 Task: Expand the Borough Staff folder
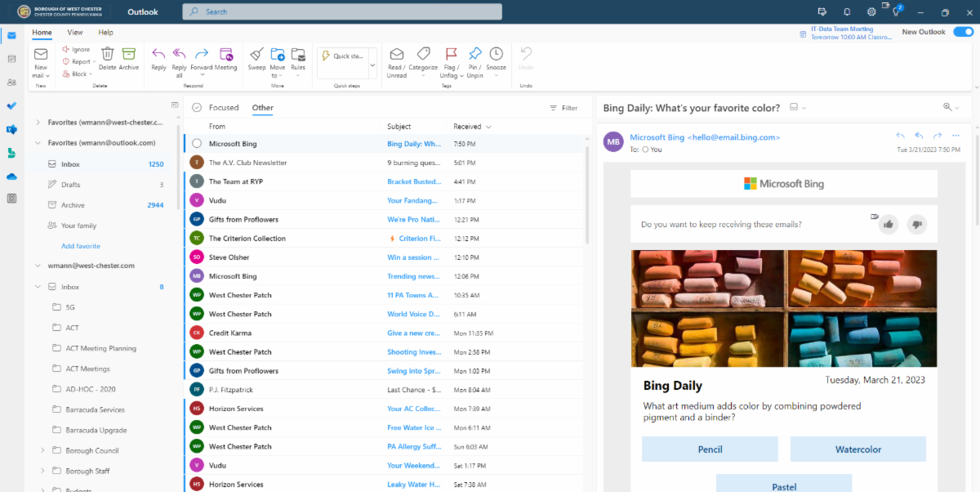click(x=42, y=472)
